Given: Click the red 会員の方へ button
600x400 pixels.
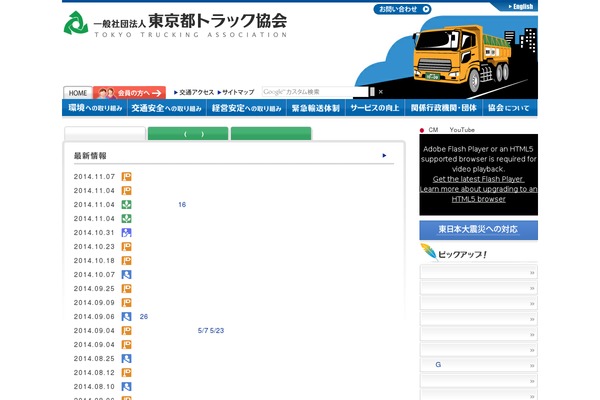Looking at the screenshot, I should tap(129, 93).
